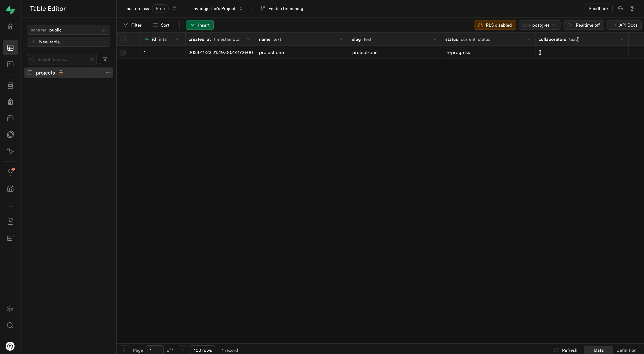Click the 'project-one' slug cell
Image resolution: width=644 pixels, height=354 pixels.
tap(395, 53)
